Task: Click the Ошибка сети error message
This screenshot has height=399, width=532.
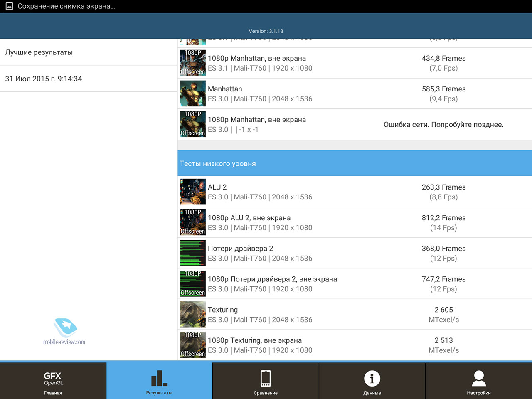Action: (443, 125)
